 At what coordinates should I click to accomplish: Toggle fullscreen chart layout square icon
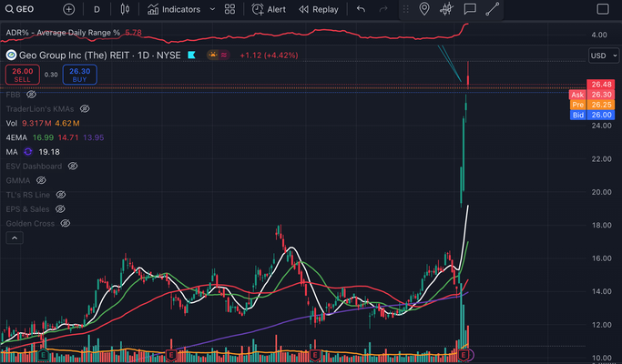[603, 9]
